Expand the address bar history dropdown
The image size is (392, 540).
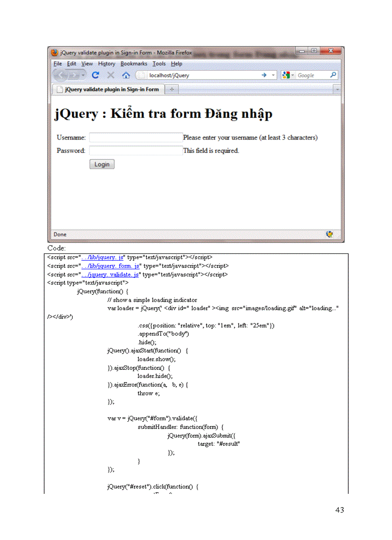click(273, 75)
